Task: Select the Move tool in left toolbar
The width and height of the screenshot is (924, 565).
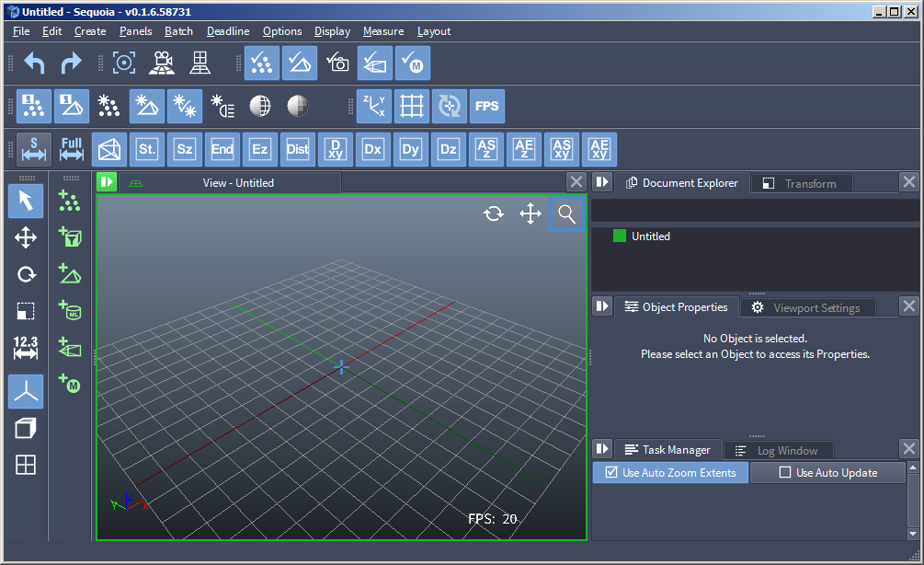Action: click(26, 238)
